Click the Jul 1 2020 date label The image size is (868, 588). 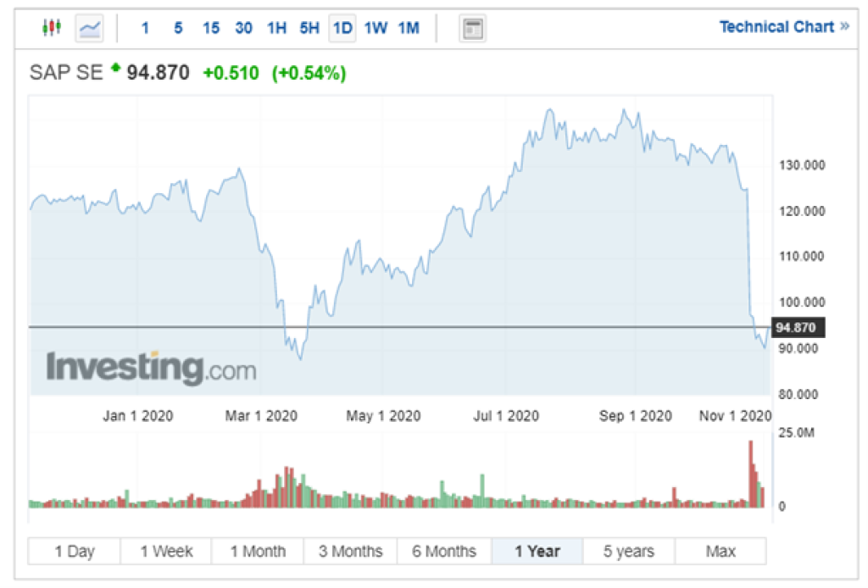point(506,415)
